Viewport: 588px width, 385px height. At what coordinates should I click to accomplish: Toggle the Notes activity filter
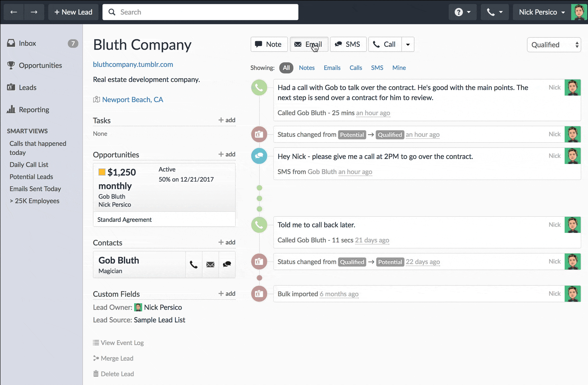(307, 67)
